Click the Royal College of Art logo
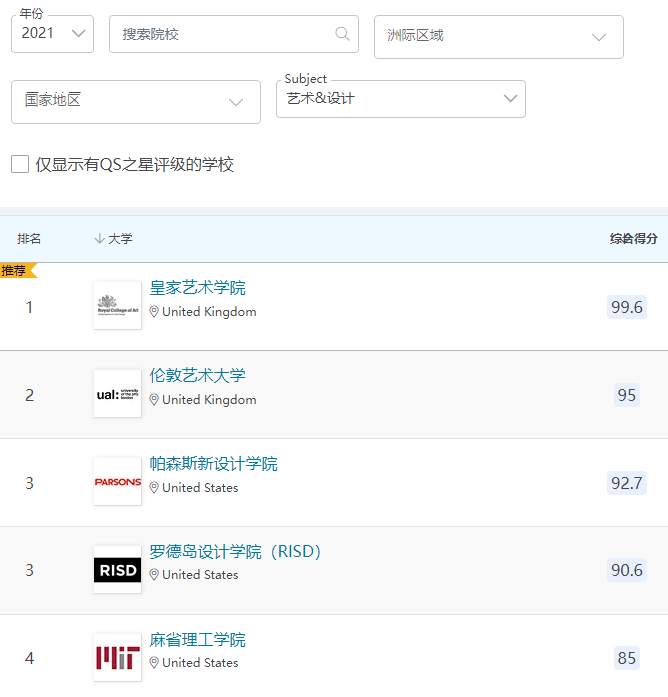 tap(118, 305)
